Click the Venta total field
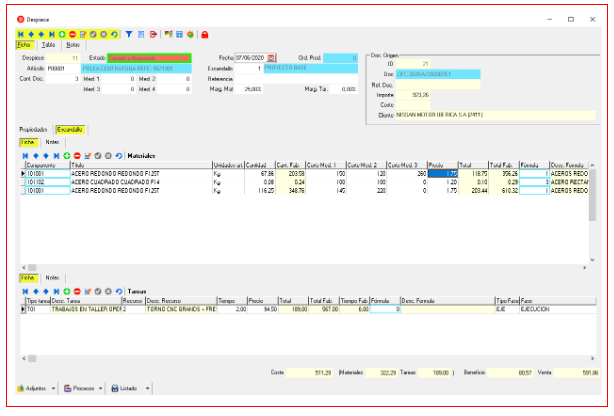614x416 pixels. click(576, 373)
